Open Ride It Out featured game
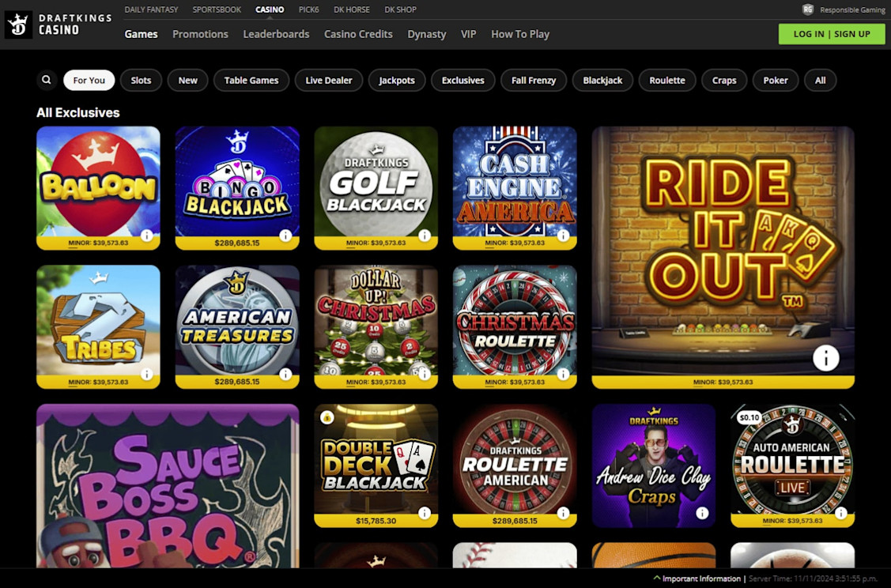 pyautogui.click(x=723, y=257)
